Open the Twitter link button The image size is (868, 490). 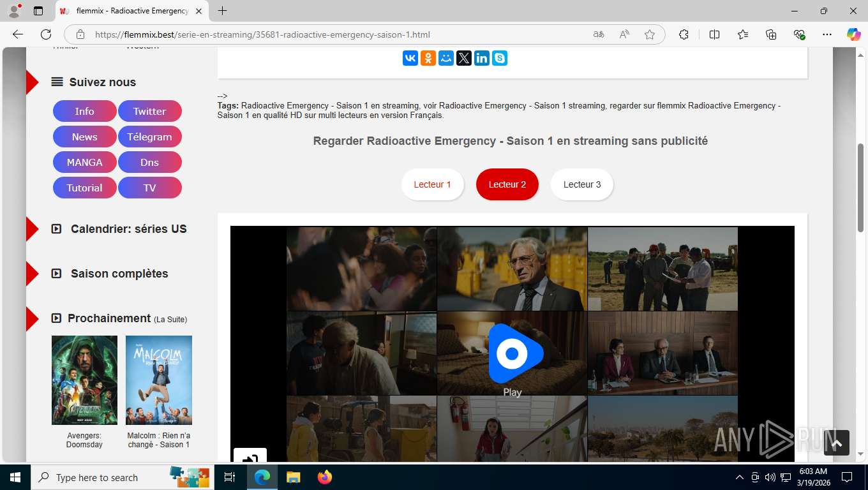click(150, 111)
